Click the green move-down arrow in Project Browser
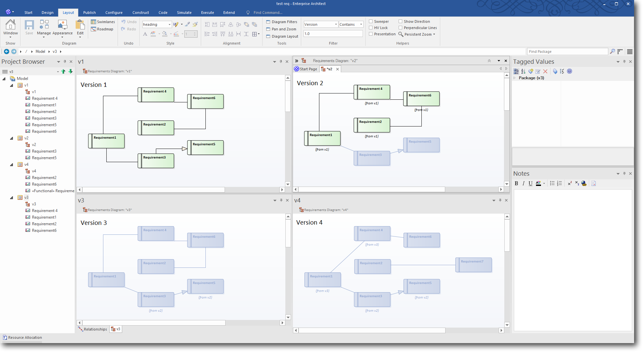644x353 pixels. pos(71,72)
